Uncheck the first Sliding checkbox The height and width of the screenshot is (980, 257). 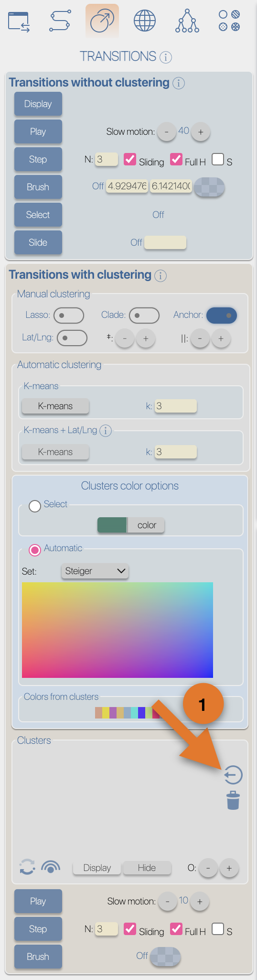(130, 159)
